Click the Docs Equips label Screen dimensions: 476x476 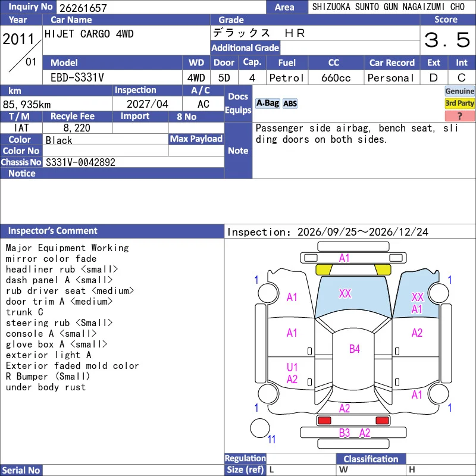pos(238,103)
